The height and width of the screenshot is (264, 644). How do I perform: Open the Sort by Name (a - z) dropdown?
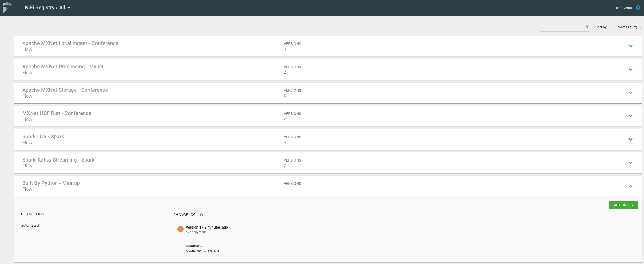[x=629, y=27]
